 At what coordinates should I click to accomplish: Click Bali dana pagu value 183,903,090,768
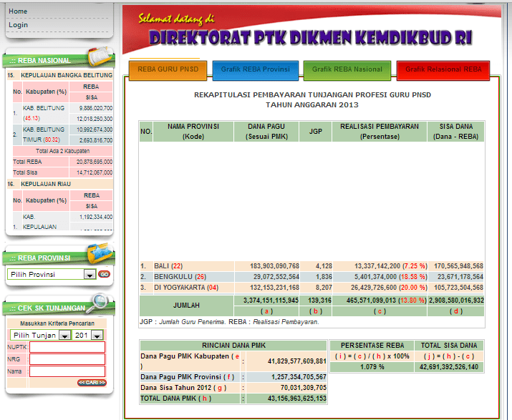[274, 266]
